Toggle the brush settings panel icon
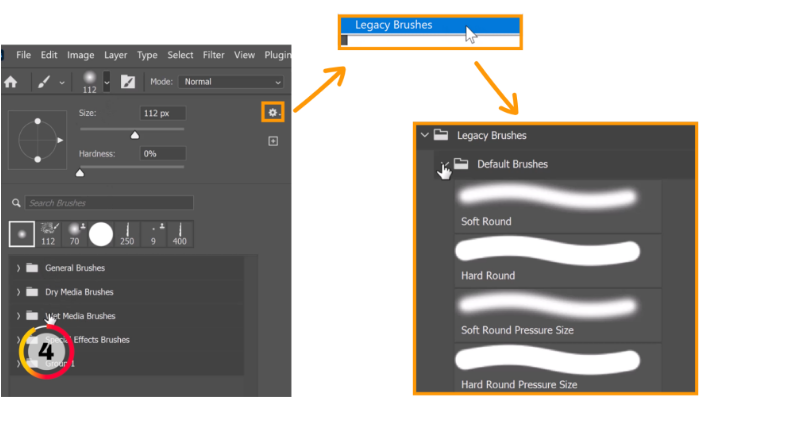This screenshot has width=795, height=448. (x=128, y=82)
